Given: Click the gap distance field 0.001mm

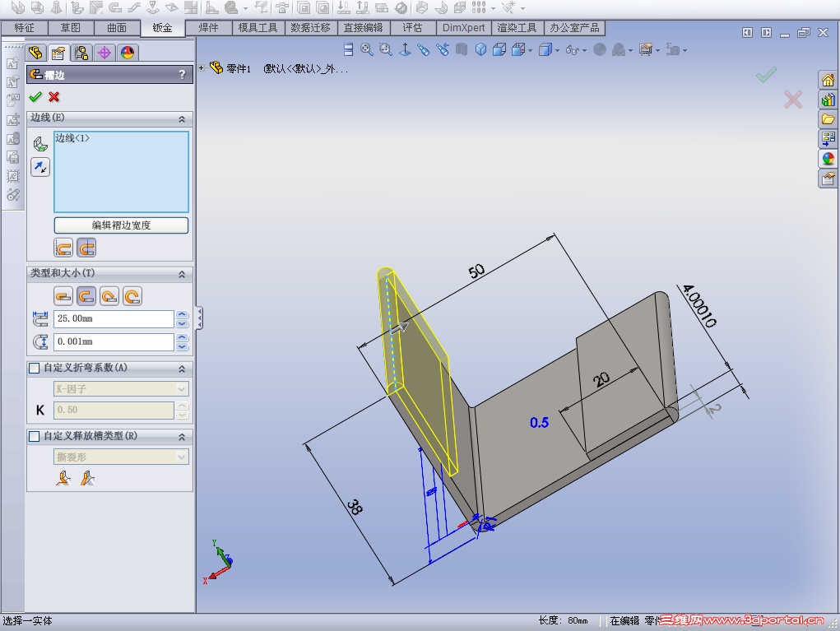Looking at the screenshot, I should pos(114,341).
